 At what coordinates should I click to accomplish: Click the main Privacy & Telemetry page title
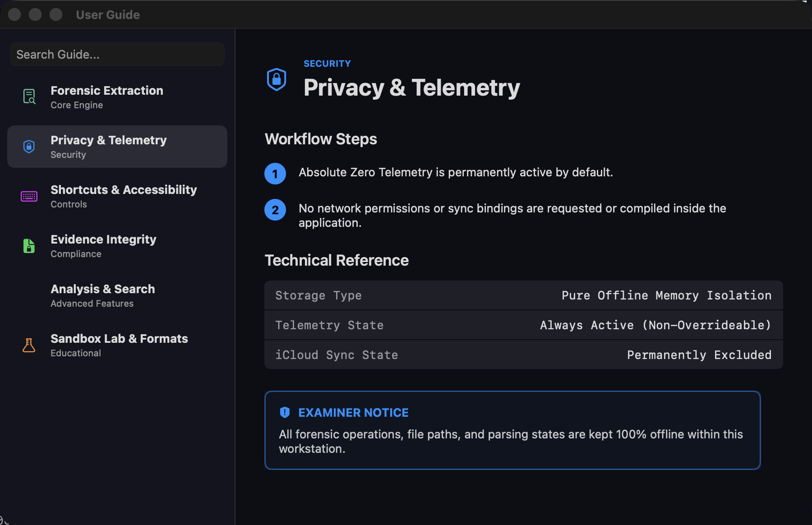[412, 87]
